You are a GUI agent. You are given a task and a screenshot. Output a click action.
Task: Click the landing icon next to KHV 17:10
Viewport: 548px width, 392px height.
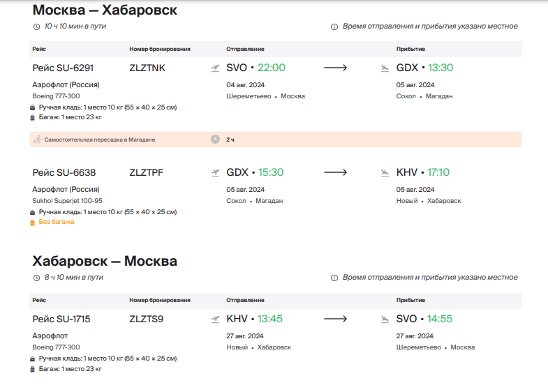[385, 173]
